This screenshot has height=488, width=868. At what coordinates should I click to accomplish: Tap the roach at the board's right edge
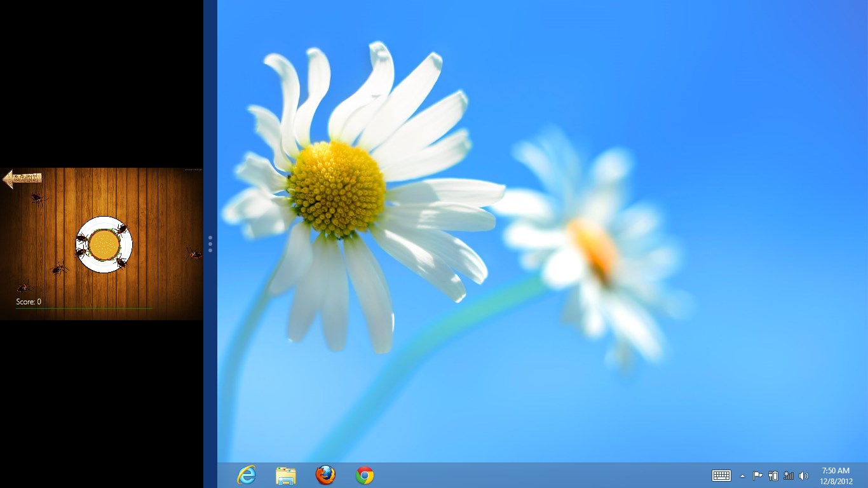[x=194, y=254]
